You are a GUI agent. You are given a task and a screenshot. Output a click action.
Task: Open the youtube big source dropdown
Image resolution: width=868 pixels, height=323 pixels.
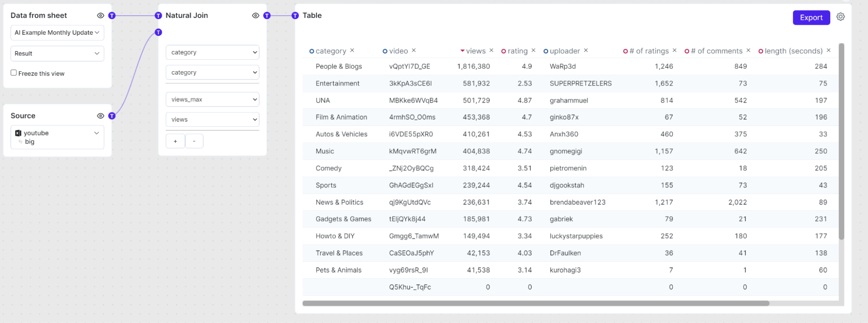tap(57, 137)
